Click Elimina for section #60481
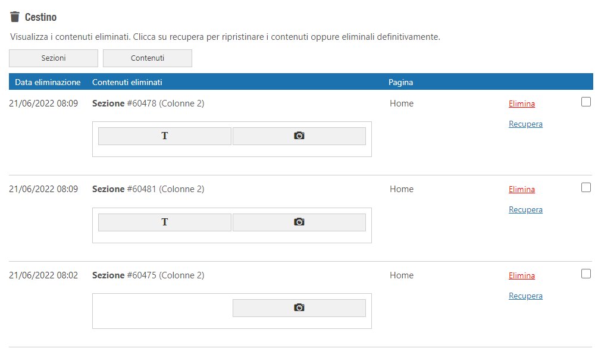595x364 pixels. point(522,189)
